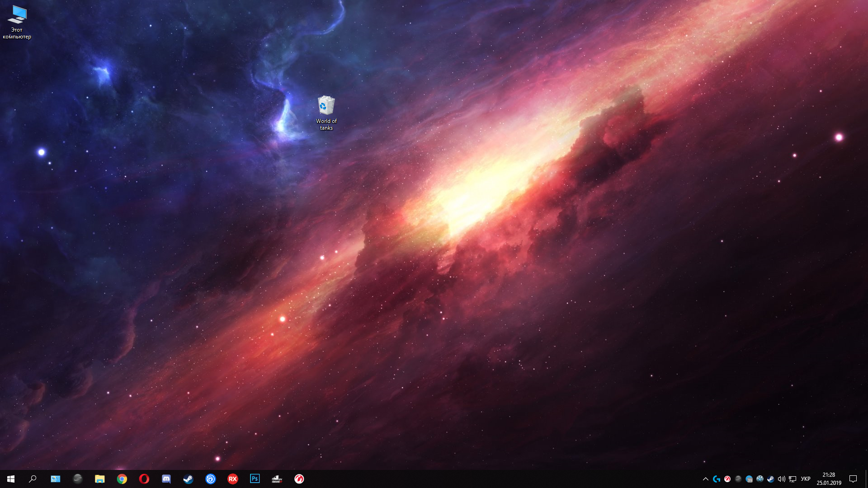Select the 'Этот компьютер' desktop icon
868x488 pixels.
[17, 22]
